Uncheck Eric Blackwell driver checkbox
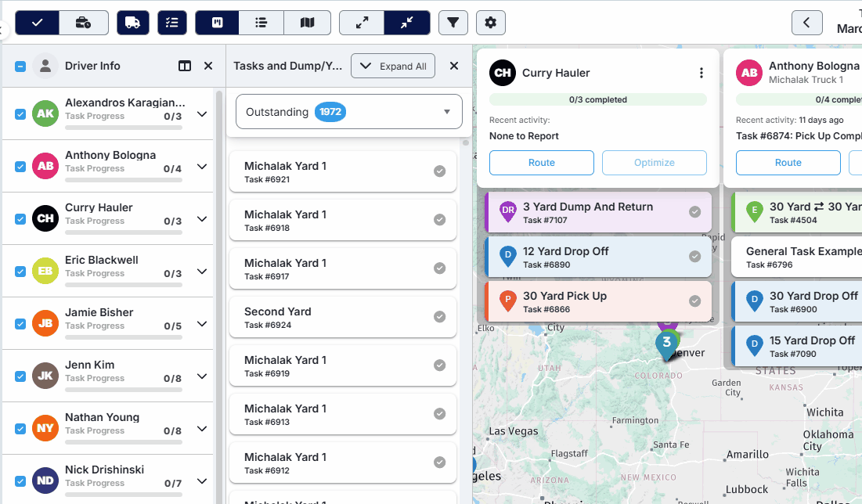862x504 pixels. click(x=20, y=272)
